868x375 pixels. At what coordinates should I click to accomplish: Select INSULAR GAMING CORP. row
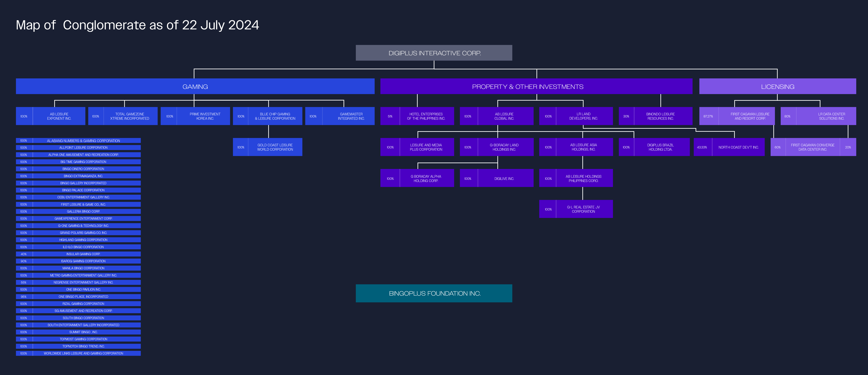click(x=78, y=254)
